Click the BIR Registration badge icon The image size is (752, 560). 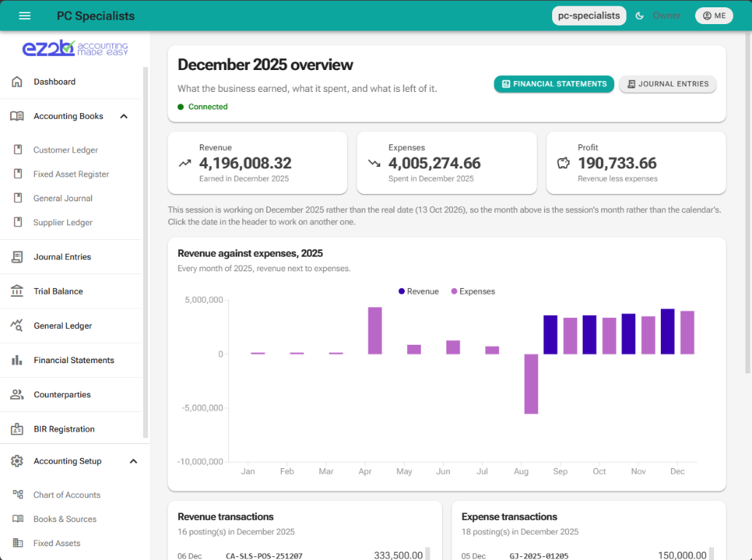pyautogui.click(x=17, y=429)
